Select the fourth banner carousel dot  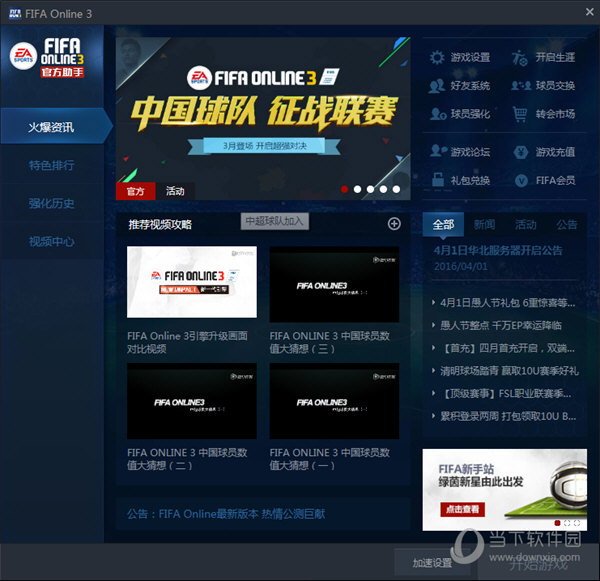383,189
